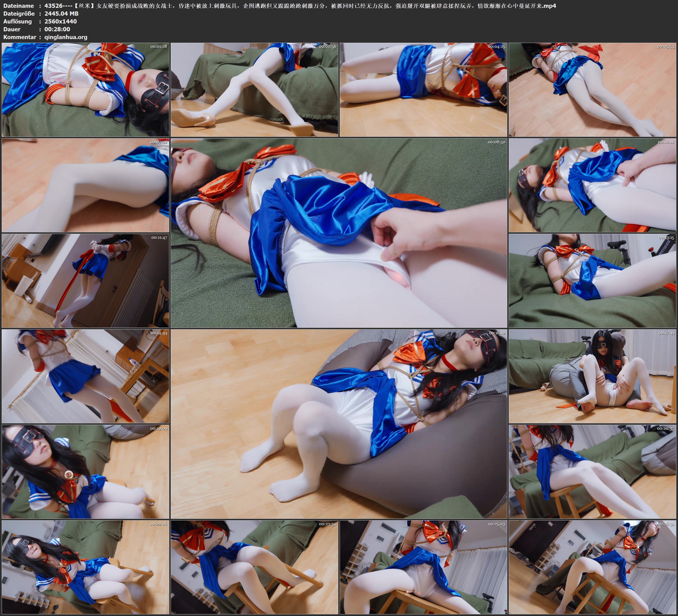Screen dimensions: 678x616
Task: Click the thumbnail timestamped 00:01:28
Action: (85, 89)
